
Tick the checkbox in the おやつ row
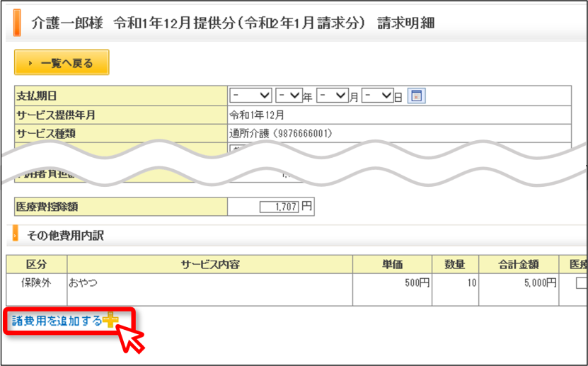[x=582, y=282]
